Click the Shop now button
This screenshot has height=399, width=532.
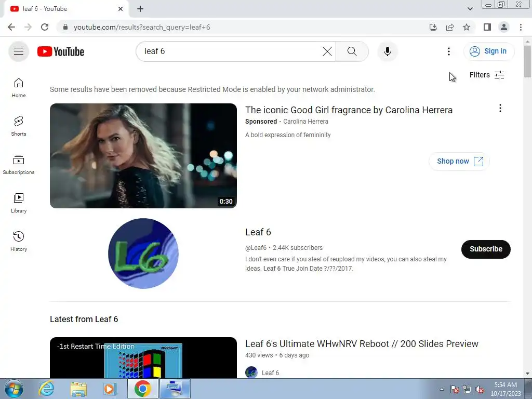(x=459, y=161)
